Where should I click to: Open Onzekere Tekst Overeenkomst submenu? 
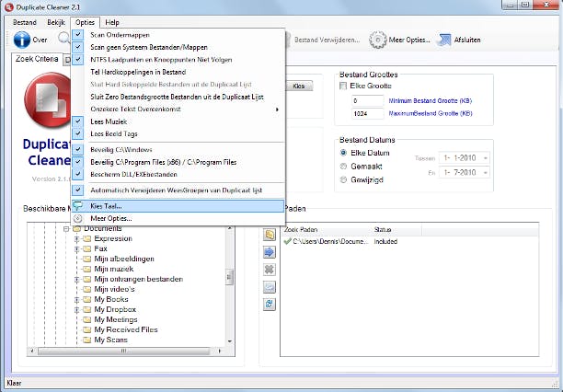(x=178, y=110)
